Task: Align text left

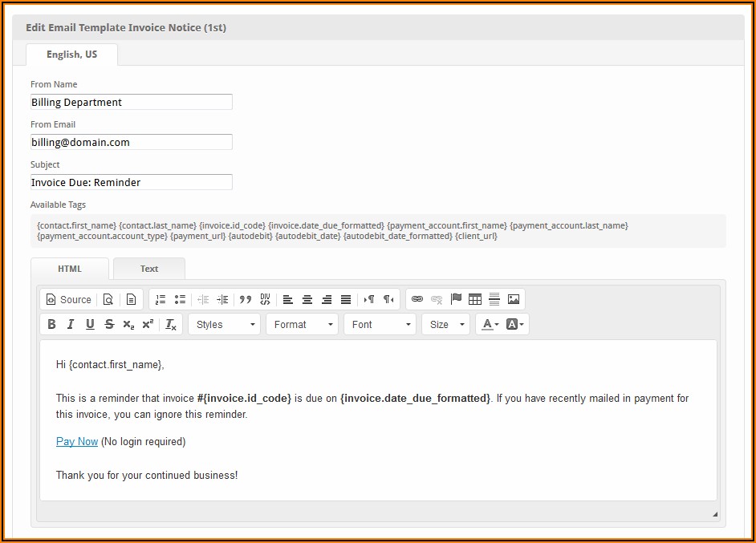Action: pyautogui.click(x=288, y=300)
